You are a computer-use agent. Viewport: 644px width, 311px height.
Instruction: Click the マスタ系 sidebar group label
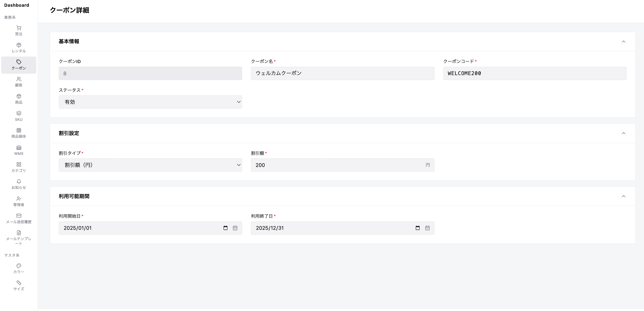pyautogui.click(x=12, y=255)
